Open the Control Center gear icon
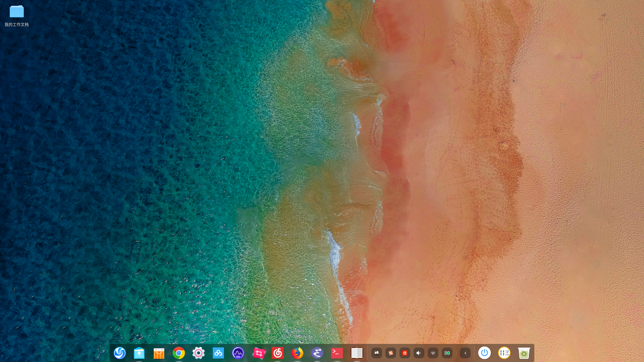 click(199, 353)
